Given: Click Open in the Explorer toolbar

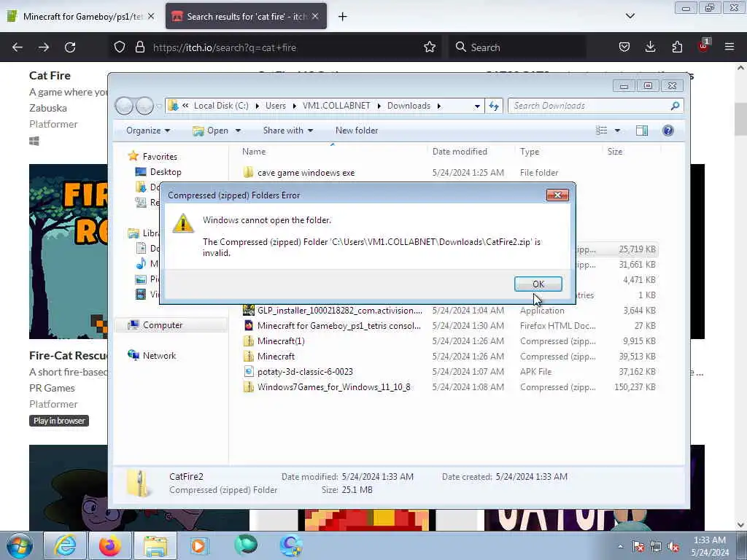Looking at the screenshot, I should tap(211, 131).
